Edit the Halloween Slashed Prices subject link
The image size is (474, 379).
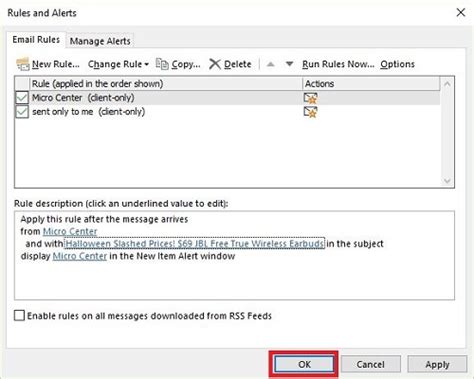tap(195, 244)
